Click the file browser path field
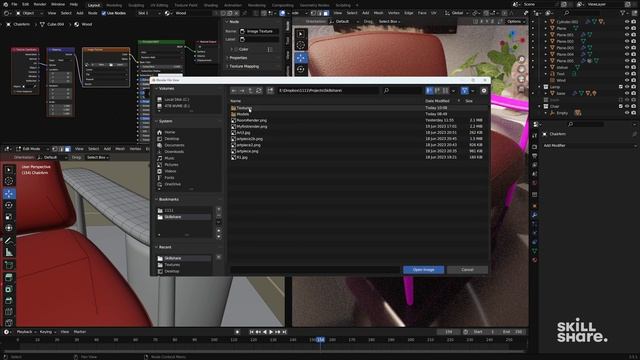The height and width of the screenshot is (360, 640). pyautogui.click(x=328, y=91)
